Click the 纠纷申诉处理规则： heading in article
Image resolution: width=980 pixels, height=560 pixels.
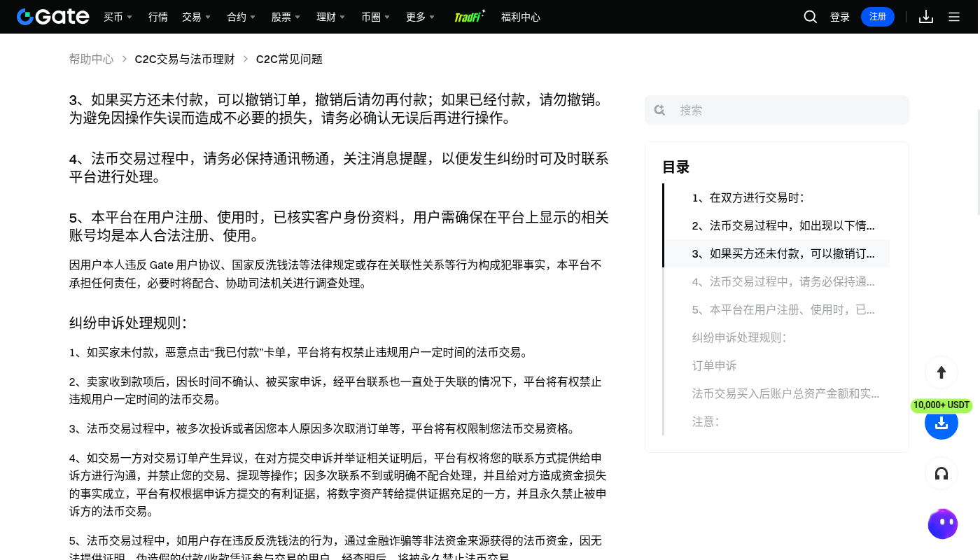click(x=128, y=323)
